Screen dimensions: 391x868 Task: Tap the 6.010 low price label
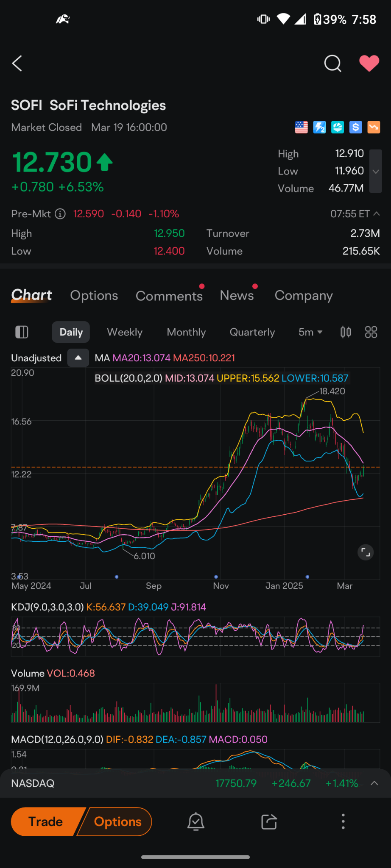coord(145,556)
